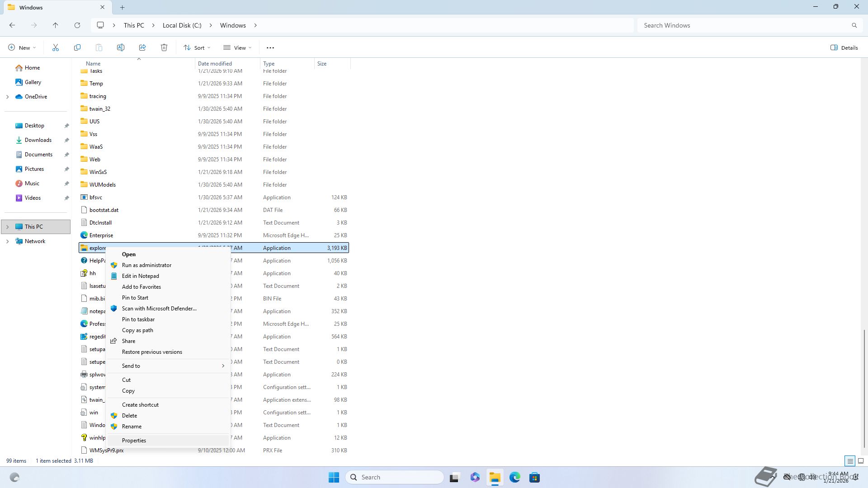Click the Local Disk (C:) breadcrumb

click(x=182, y=25)
